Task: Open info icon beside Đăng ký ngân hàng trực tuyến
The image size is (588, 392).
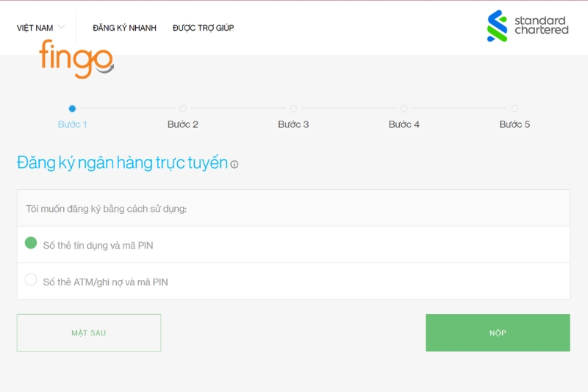Action: click(x=234, y=164)
